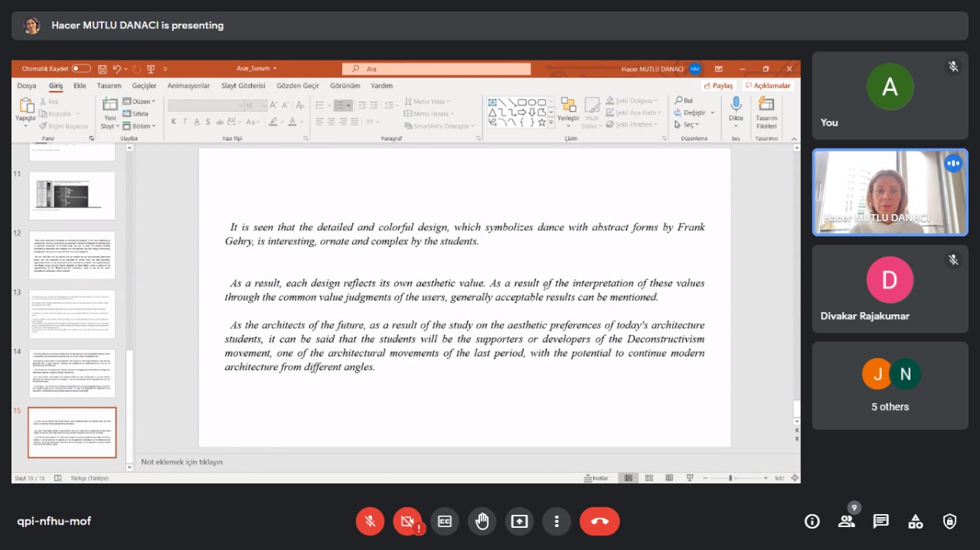This screenshot has width=980, height=550.
Task: Leave the call with red hang-up button
Action: click(599, 521)
